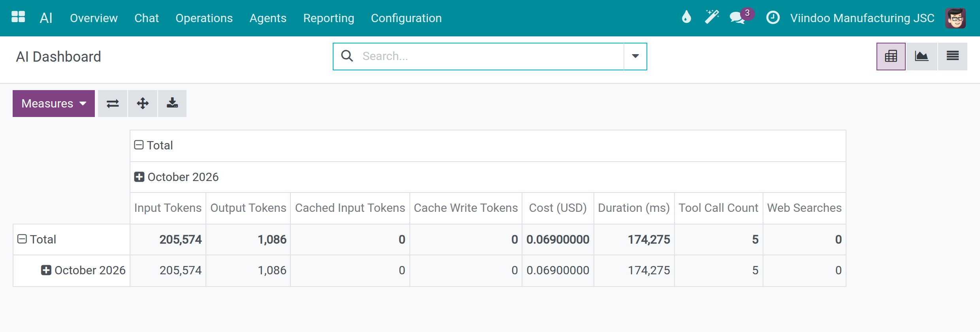Open the magic wand AI tool
The height and width of the screenshot is (332, 980).
coord(712,17)
